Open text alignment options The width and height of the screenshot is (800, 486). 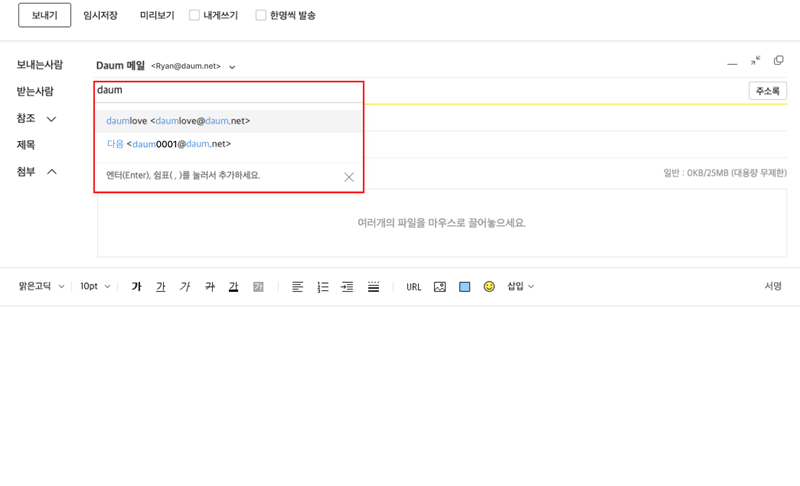297,287
